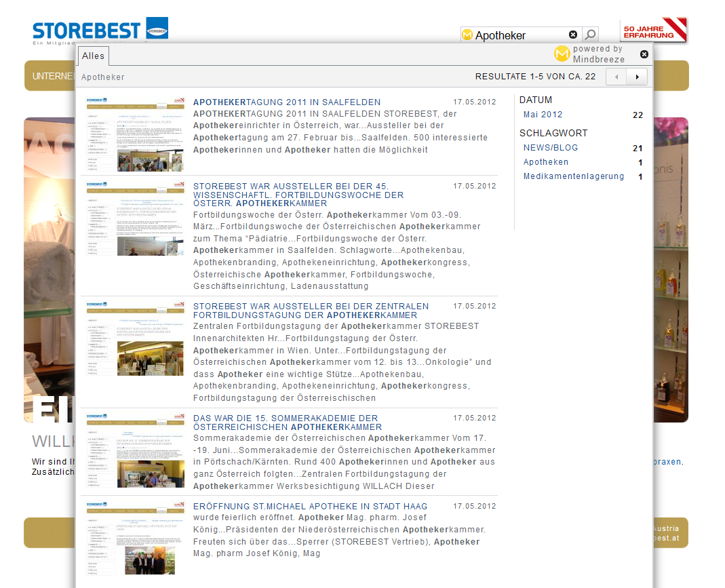Open Apothekertagung 2011 in Saalfelden result
This screenshot has width=725, height=588.
pyautogui.click(x=287, y=102)
